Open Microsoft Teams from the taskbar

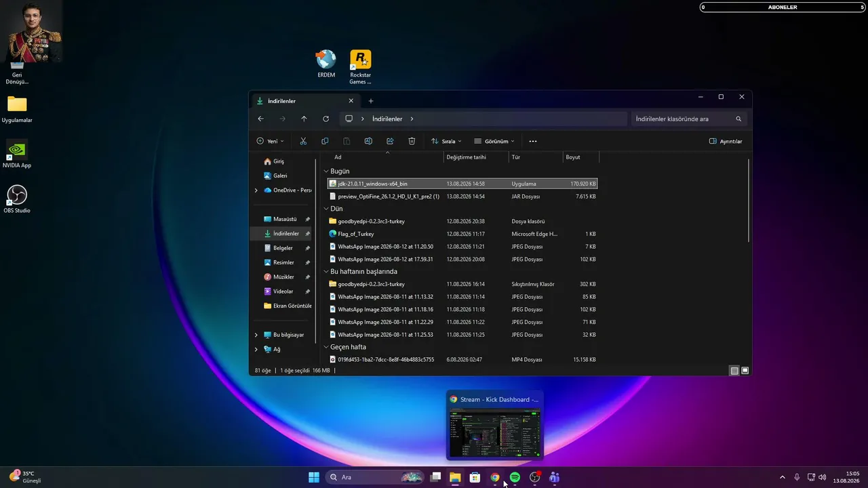pos(554,477)
